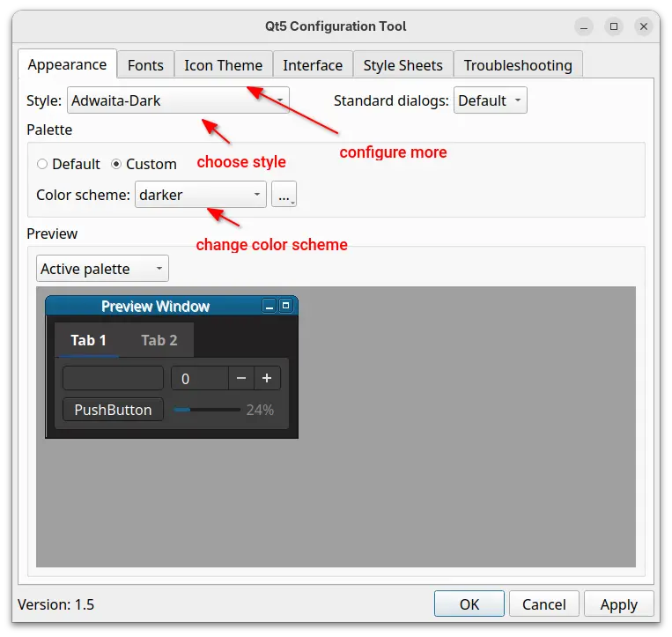The height and width of the screenshot is (637, 672).
Task: Click the plus button in preview spinbox
Action: tap(267, 379)
